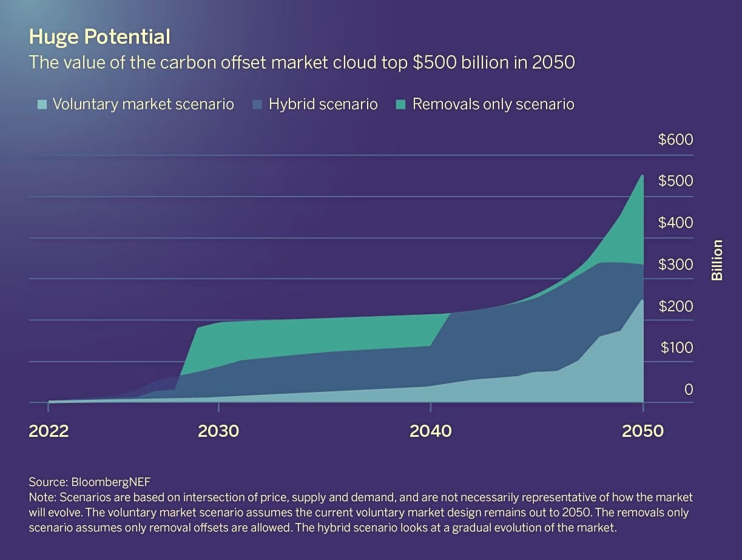The image size is (742, 560).
Task: Click the Source: BloombergNEF text
Action: pyautogui.click(x=89, y=482)
